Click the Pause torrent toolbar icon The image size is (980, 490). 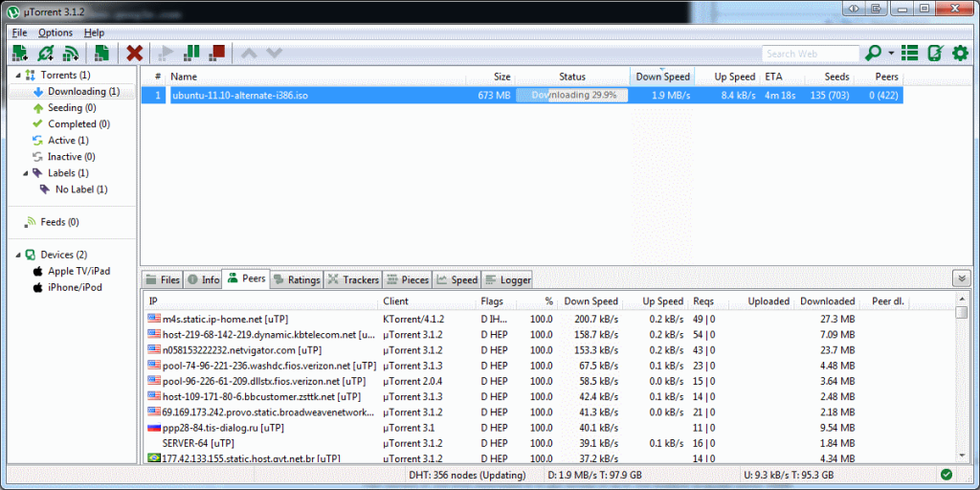pos(191,53)
